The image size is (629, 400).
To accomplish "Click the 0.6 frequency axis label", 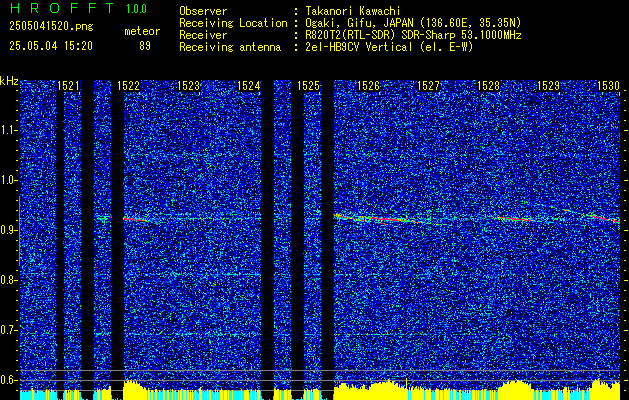I will point(9,380).
